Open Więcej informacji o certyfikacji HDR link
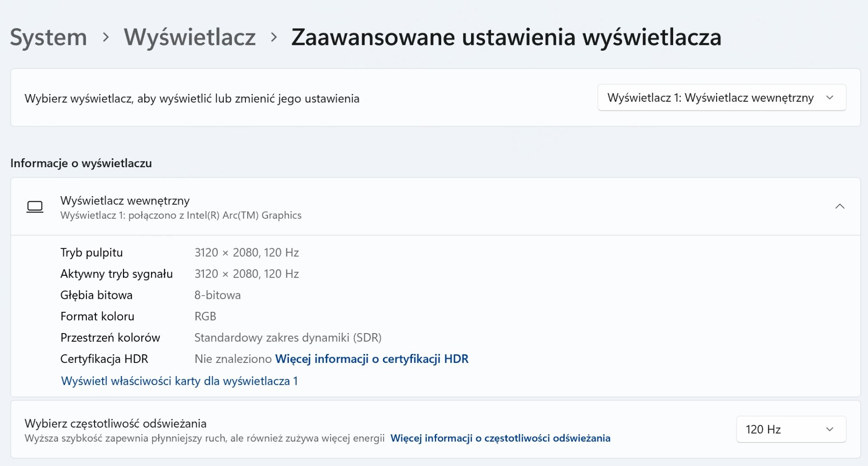 [x=372, y=359]
